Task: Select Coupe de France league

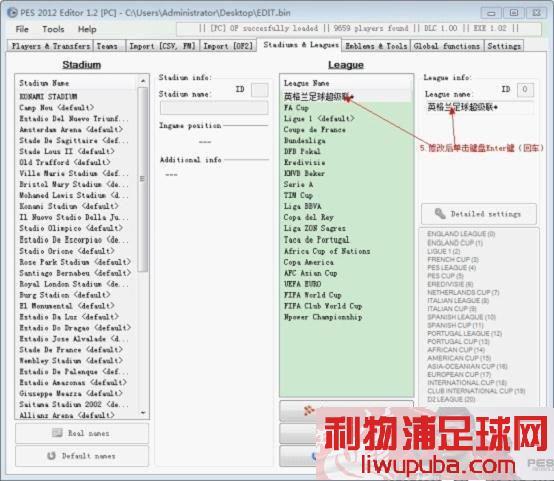Action: [x=347, y=129]
